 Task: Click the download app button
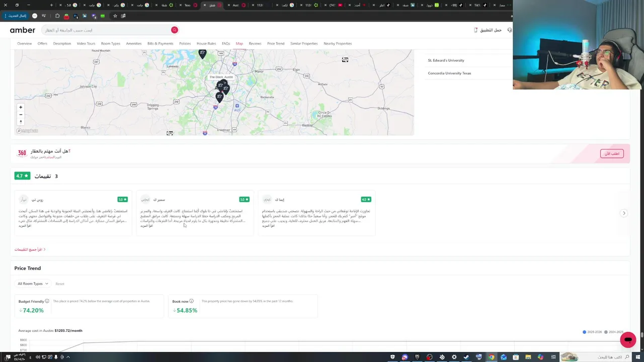click(x=488, y=30)
